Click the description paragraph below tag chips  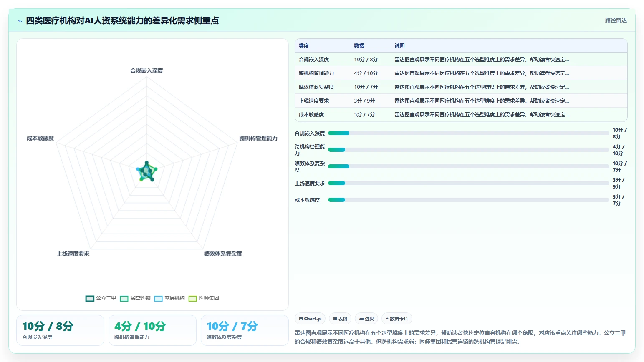[x=460, y=337]
